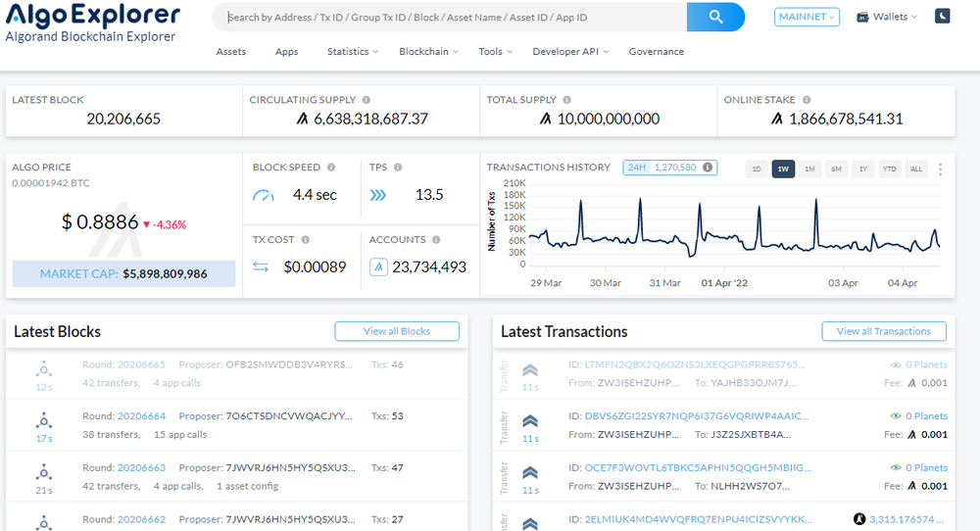Image resolution: width=980 pixels, height=531 pixels.
Task: Open block round 20206664
Action: click(x=141, y=416)
